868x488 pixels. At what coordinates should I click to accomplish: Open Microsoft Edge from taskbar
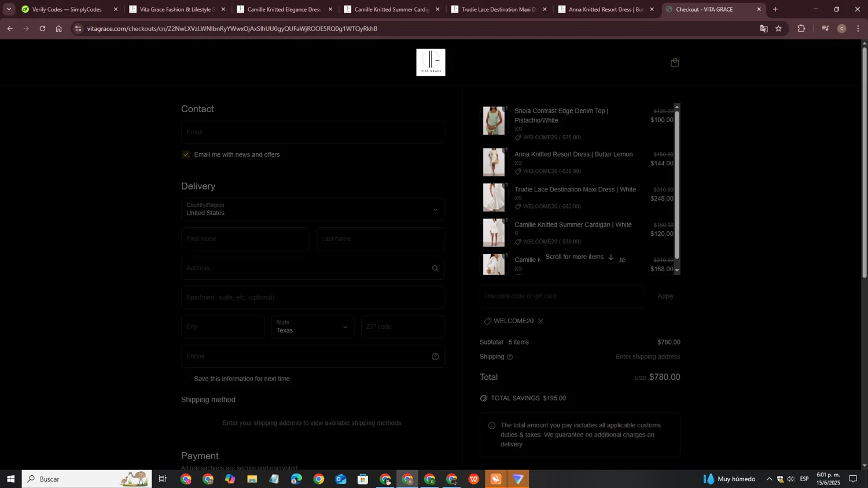pyautogui.click(x=296, y=479)
